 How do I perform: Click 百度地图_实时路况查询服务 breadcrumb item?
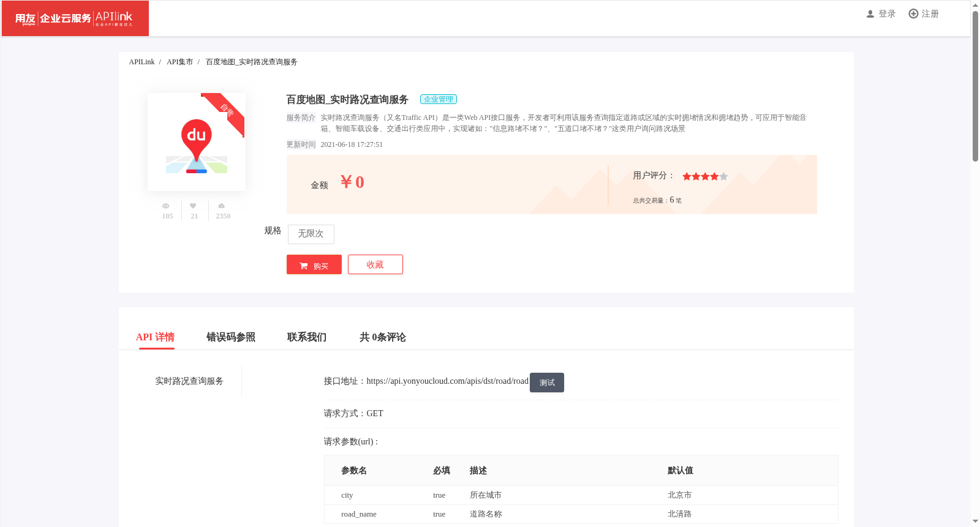tap(252, 62)
